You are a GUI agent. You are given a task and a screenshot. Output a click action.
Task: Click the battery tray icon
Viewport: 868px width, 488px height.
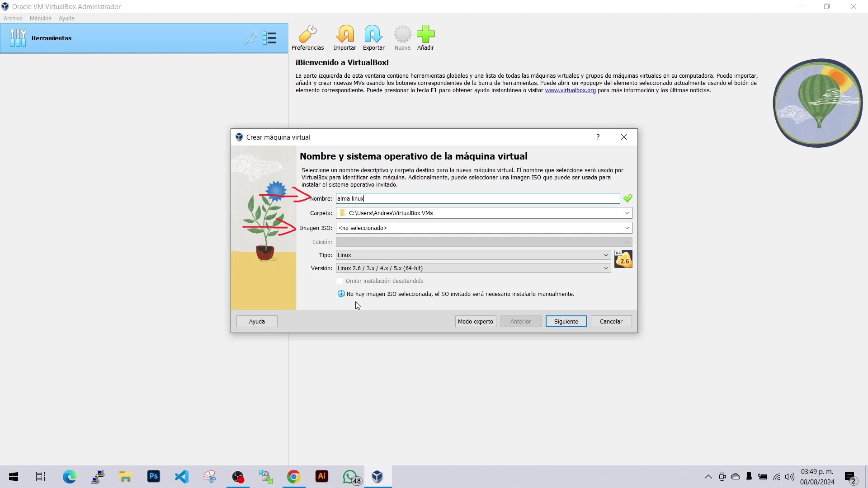point(763,477)
